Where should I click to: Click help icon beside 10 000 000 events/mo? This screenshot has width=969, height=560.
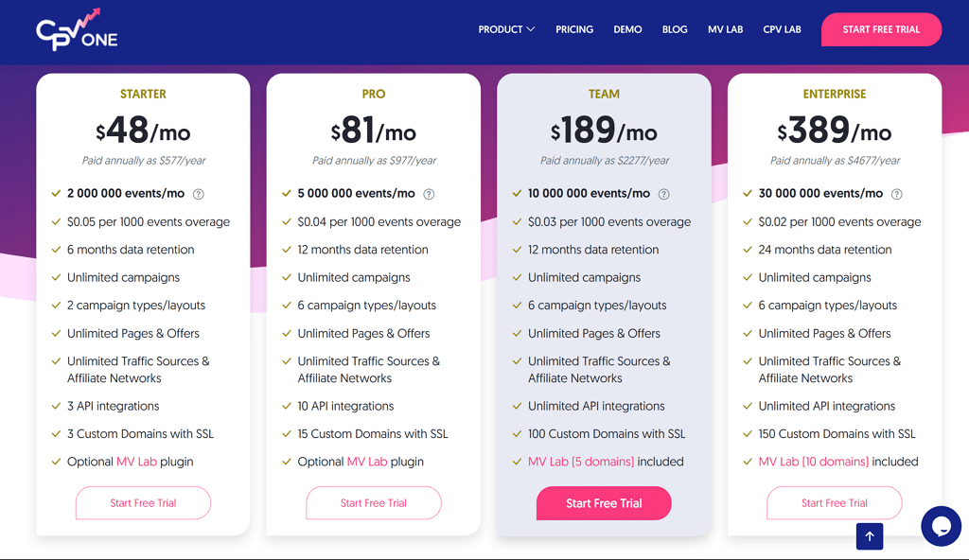[x=663, y=194]
